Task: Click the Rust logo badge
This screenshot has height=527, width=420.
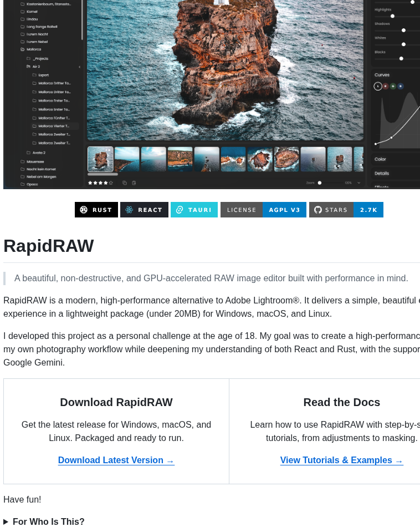Action: tap(96, 210)
